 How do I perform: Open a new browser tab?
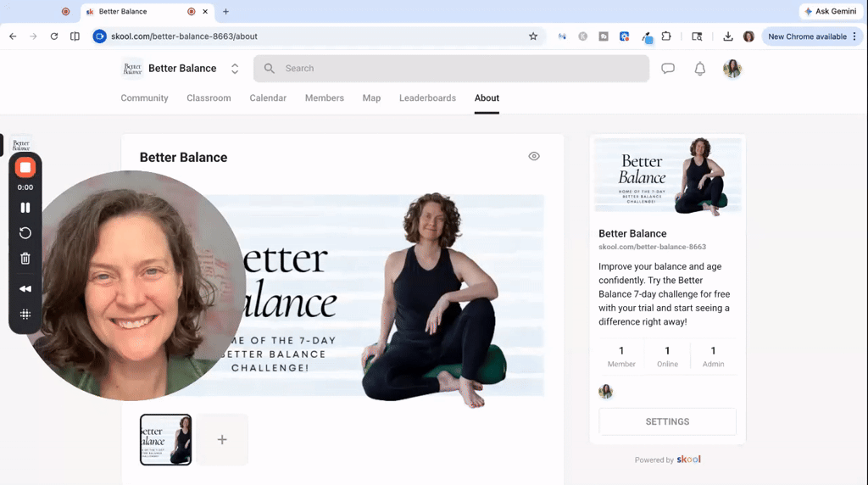(x=225, y=12)
